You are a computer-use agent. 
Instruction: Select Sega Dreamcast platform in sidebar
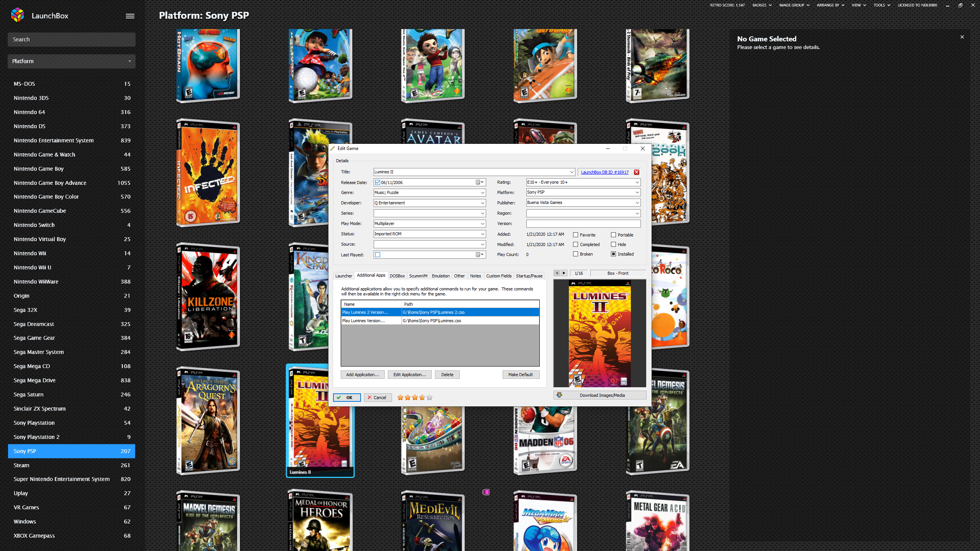pyautogui.click(x=72, y=324)
